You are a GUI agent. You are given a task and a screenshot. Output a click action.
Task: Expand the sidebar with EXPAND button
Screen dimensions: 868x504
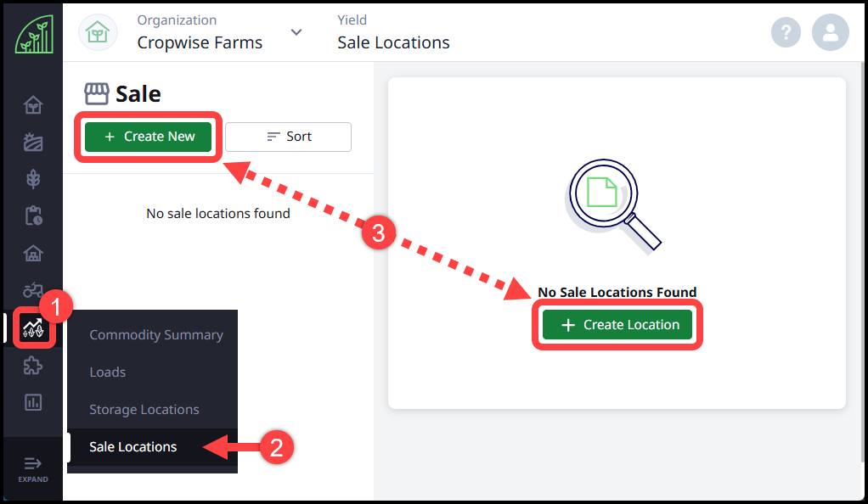point(33,470)
